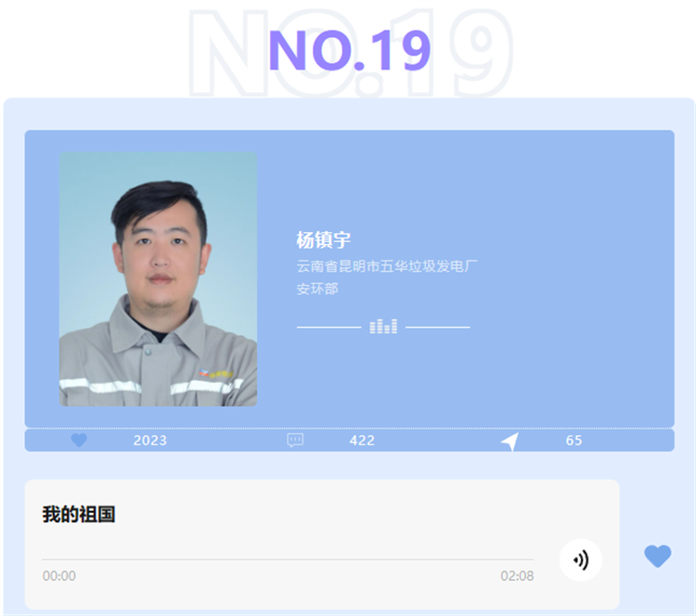Click the song title 我的祖国
The width and height of the screenshot is (696, 616).
click(x=79, y=514)
